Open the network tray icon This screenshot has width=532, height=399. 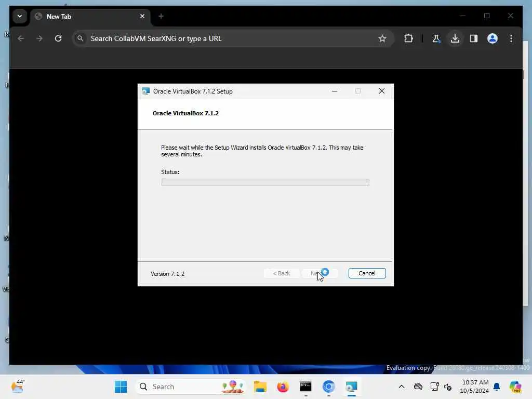(x=434, y=387)
